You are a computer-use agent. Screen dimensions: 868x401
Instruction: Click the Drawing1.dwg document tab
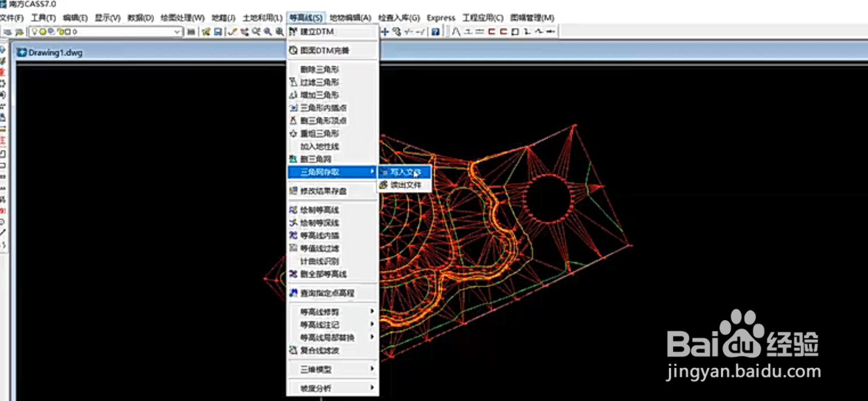[50, 52]
